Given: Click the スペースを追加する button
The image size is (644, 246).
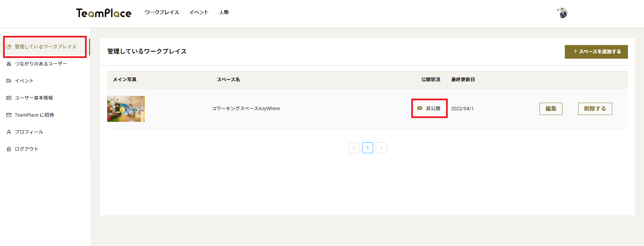Looking at the screenshot, I should click(596, 52).
